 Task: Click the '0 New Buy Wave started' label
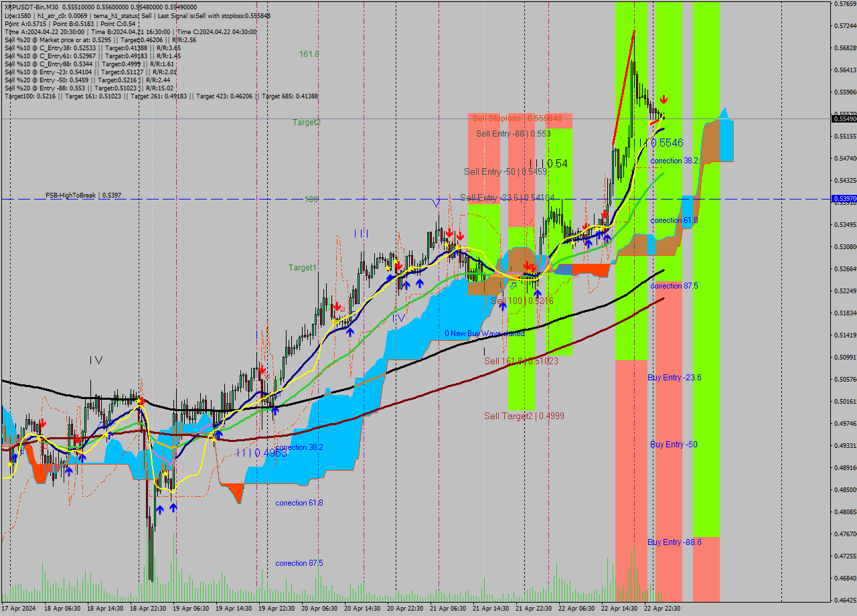(x=484, y=333)
